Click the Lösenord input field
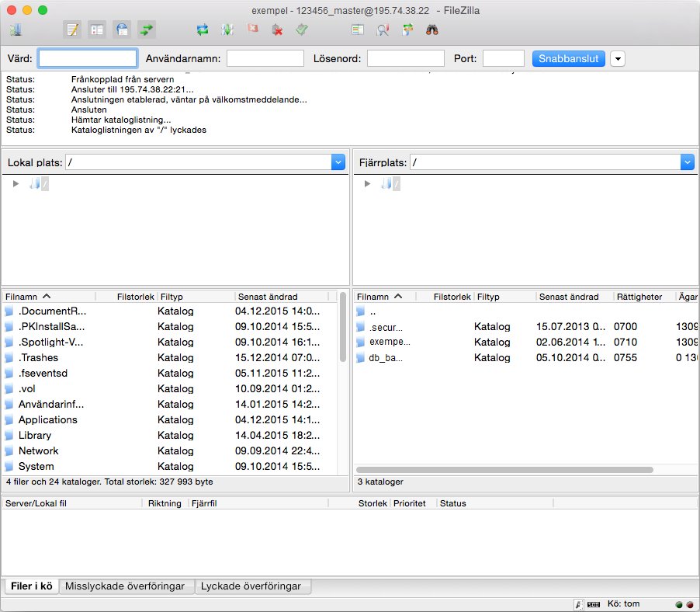This screenshot has width=700, height=612. tap(405, 58)
